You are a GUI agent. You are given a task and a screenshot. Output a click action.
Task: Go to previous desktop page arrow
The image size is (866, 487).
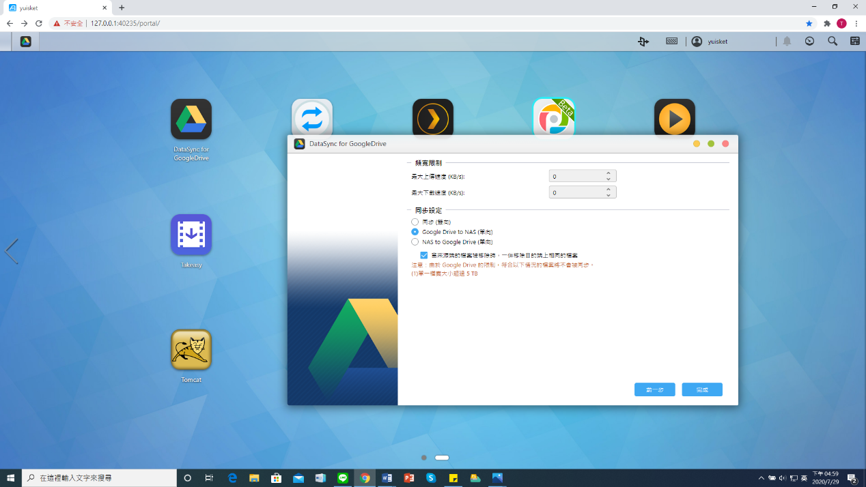pos(12,251)
